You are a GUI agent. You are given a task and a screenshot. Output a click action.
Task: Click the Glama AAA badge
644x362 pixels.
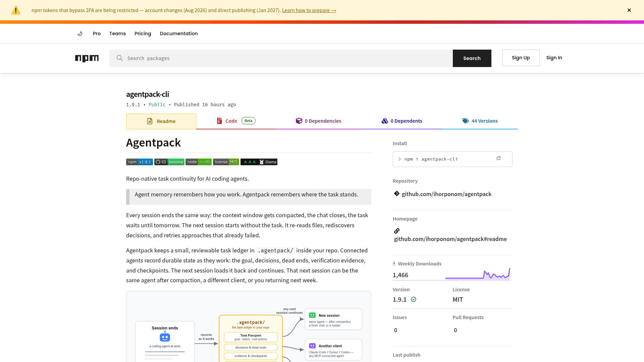tap(259, 162)
